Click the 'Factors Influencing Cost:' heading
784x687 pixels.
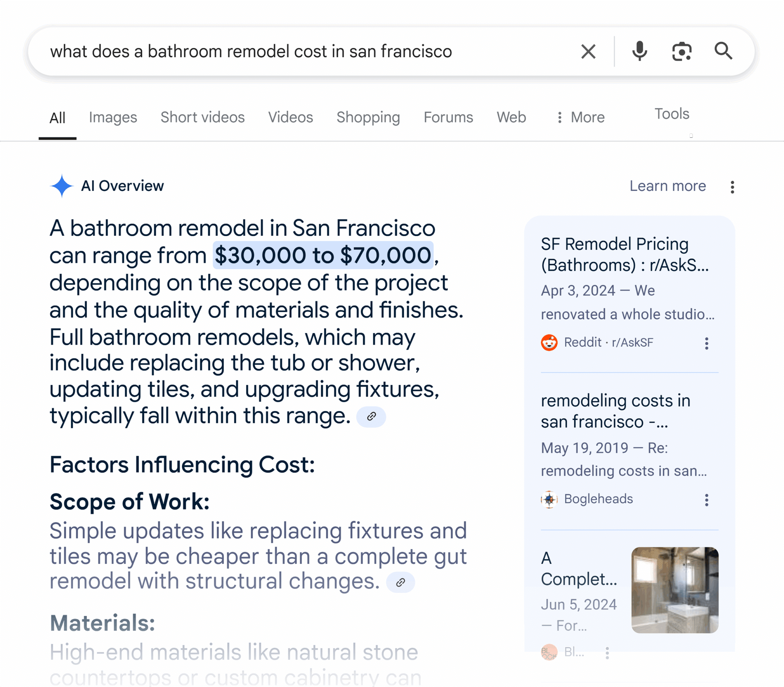[183, 465]
